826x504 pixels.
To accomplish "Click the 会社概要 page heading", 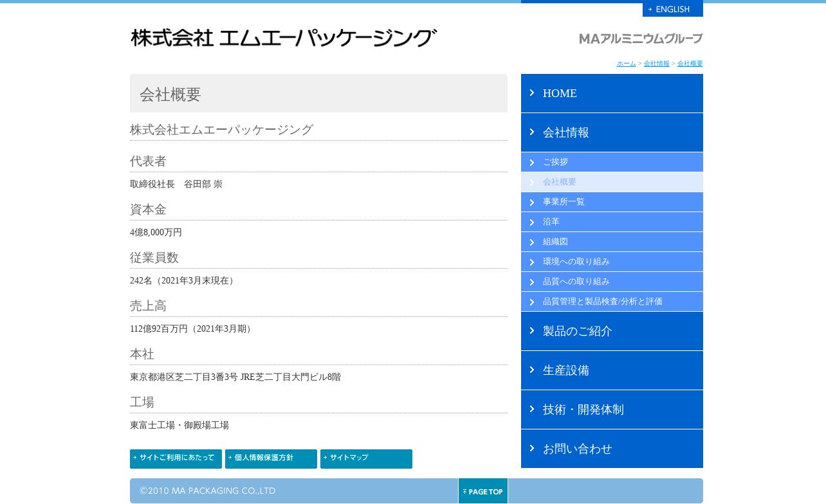I will (170, 94).
